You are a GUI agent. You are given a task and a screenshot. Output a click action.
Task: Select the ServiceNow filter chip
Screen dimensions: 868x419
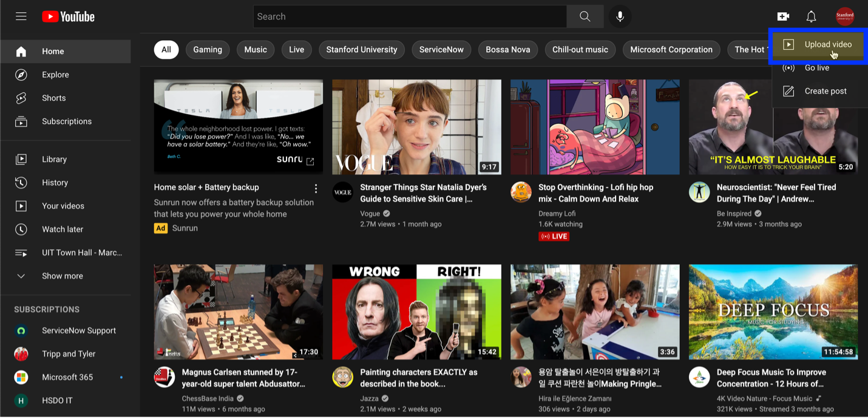pos(441,50)
